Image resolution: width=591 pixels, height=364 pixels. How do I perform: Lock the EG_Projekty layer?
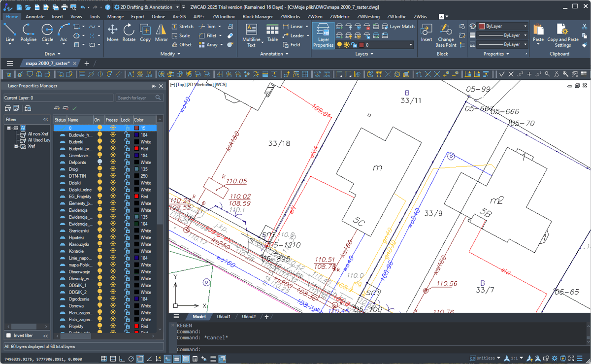tap(126, 197)
